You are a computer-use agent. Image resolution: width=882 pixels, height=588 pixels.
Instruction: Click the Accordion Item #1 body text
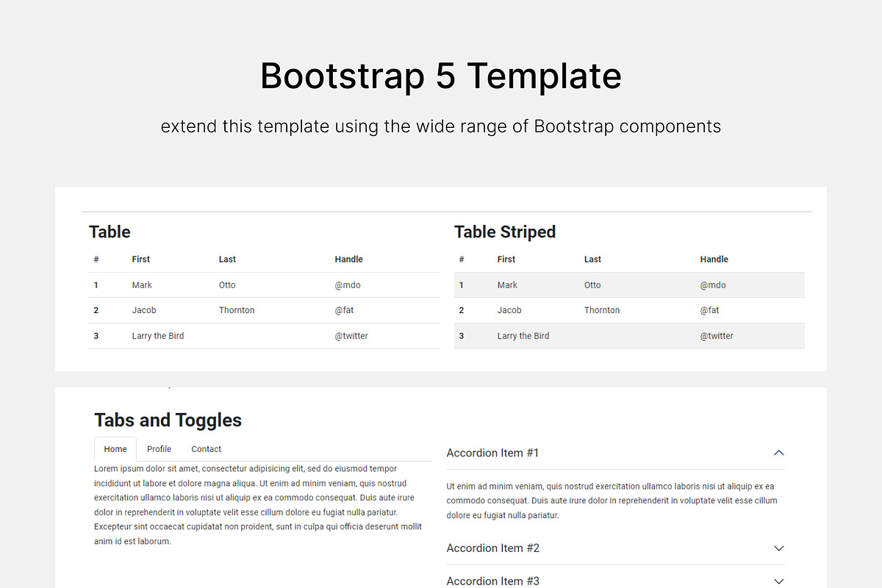pyautogui.click(x=612, y=501)
